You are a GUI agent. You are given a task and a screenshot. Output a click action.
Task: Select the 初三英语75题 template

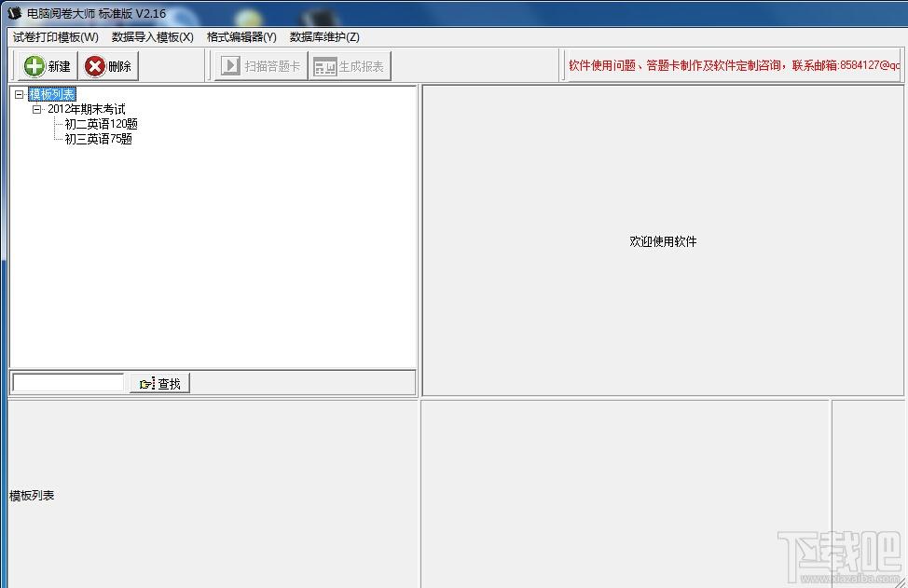click(x=98, y=139)
